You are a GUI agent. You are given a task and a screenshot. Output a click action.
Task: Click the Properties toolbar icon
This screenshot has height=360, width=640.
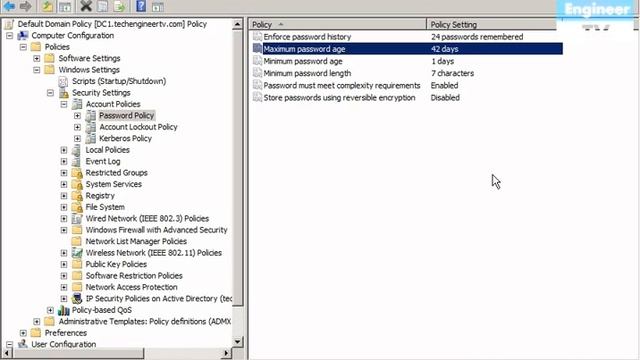102,6
